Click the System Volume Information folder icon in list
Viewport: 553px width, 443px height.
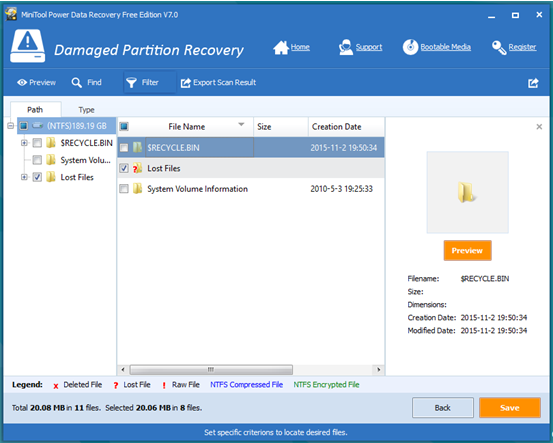point(137,189)
